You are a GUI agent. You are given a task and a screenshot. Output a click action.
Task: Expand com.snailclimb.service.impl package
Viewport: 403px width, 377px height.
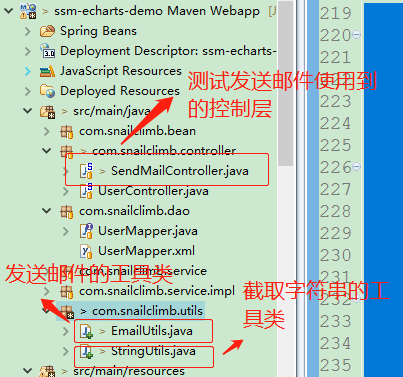click(x=47, y=291)
